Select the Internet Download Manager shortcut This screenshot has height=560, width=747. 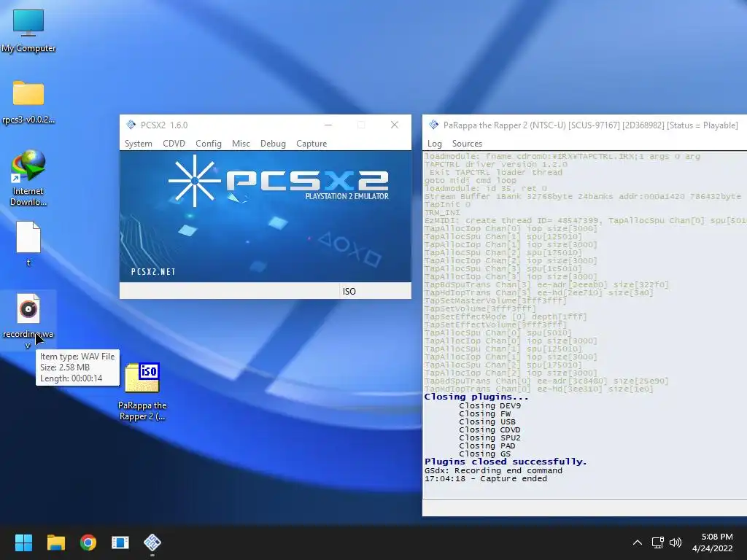click(28, 178)
